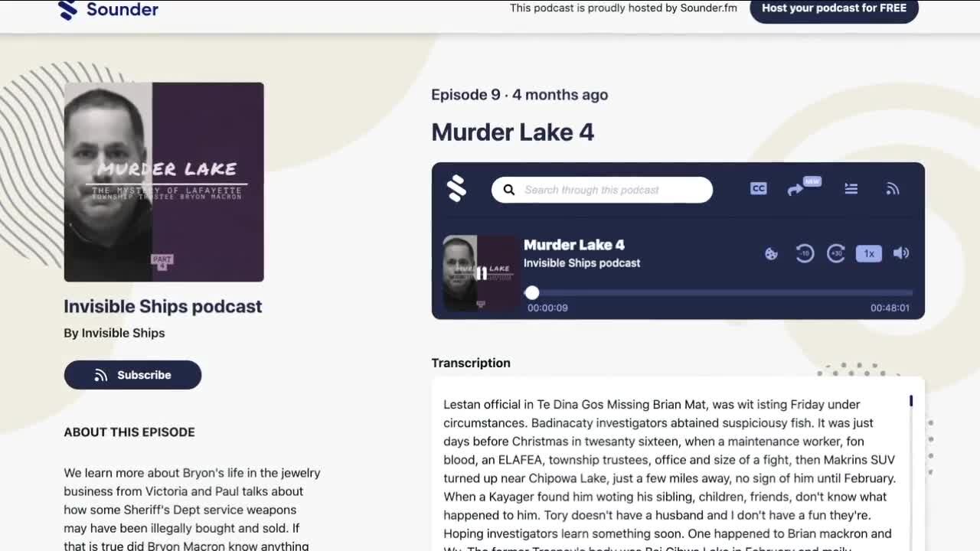Click the cookie settings icon
Screen dimensions: 980x551
click(x=771, y=254)
